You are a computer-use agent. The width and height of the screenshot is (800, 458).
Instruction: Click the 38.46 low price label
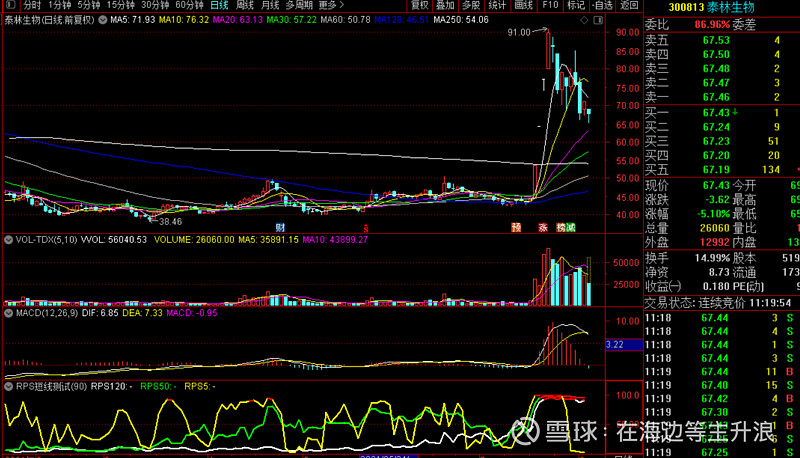pyautogui.click(x=170, y=222)
